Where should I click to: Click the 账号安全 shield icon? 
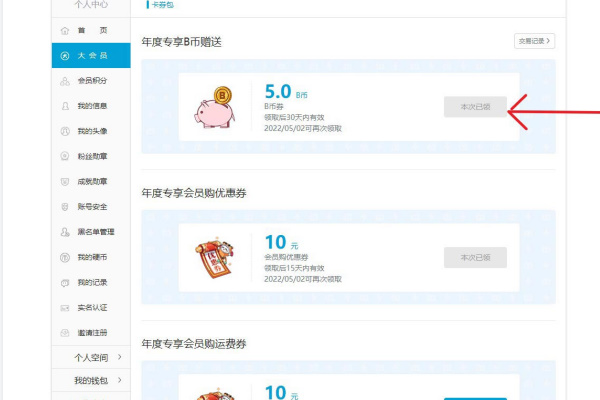[65, 207]
